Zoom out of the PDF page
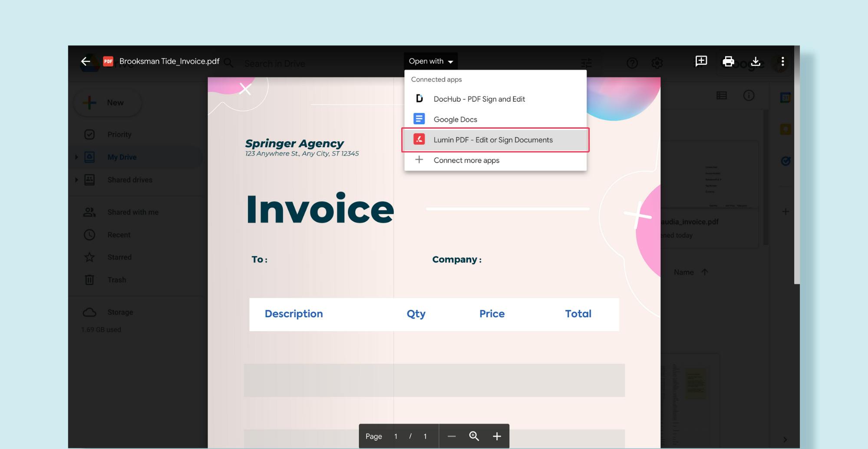Screen dimensions: 868x449 [452, 436]
